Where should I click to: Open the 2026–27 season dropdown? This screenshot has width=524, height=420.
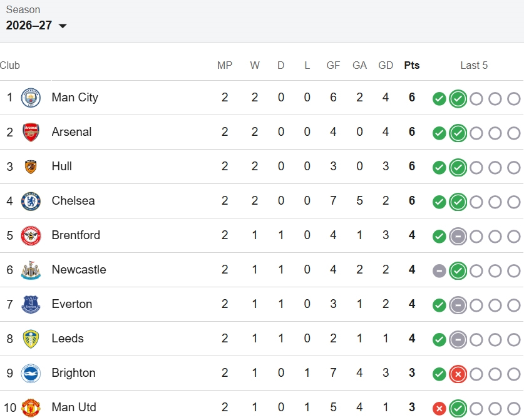point(36,26)
